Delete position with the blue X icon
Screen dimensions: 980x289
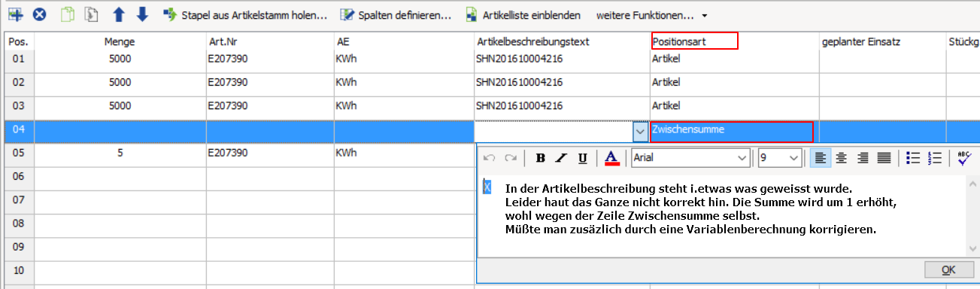(40, 14)
